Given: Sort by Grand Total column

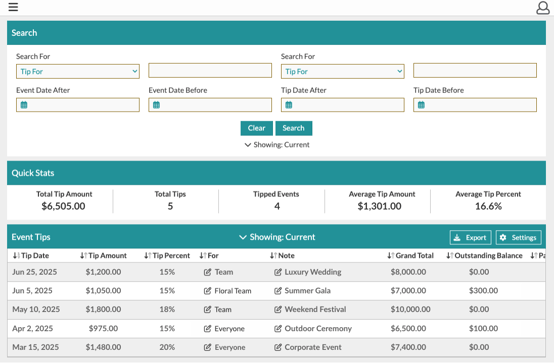Looking at the screenshot, I should [x=410, y=256].
